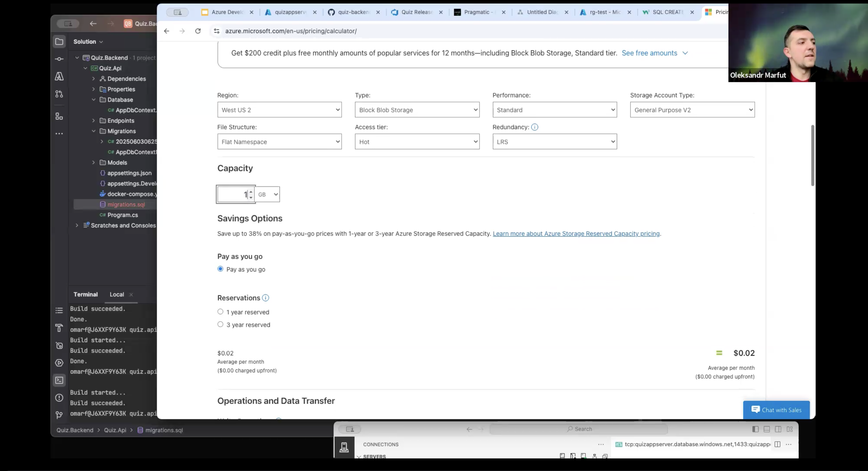Open the Azure tool window in Rider sidebar
The image size is (868, 471).
pyautogui.click(x=59, y=76)
